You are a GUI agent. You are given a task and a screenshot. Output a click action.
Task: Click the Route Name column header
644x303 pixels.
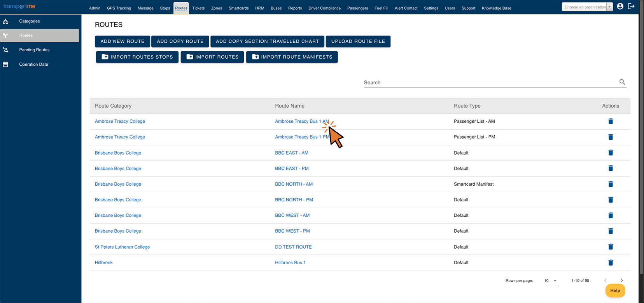[x=290, y=106]
